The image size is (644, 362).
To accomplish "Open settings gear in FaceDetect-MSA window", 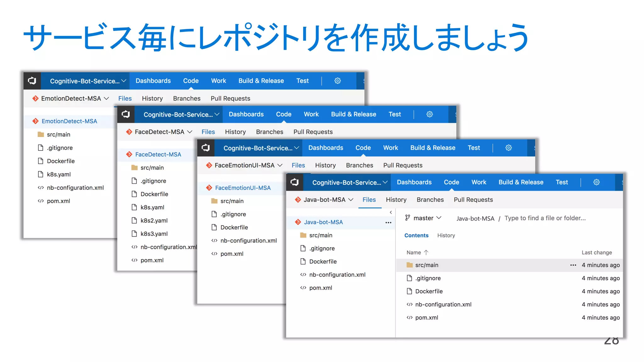I will pyautogui.click(x=430, y=114).
